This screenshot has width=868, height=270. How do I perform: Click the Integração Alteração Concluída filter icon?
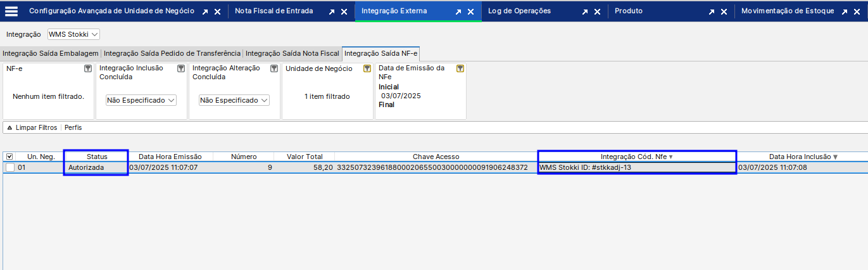click(274, 68)
